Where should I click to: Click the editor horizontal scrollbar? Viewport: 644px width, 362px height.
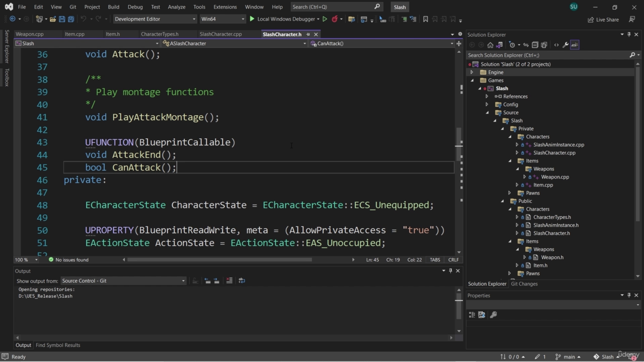(x=219, y=260)
